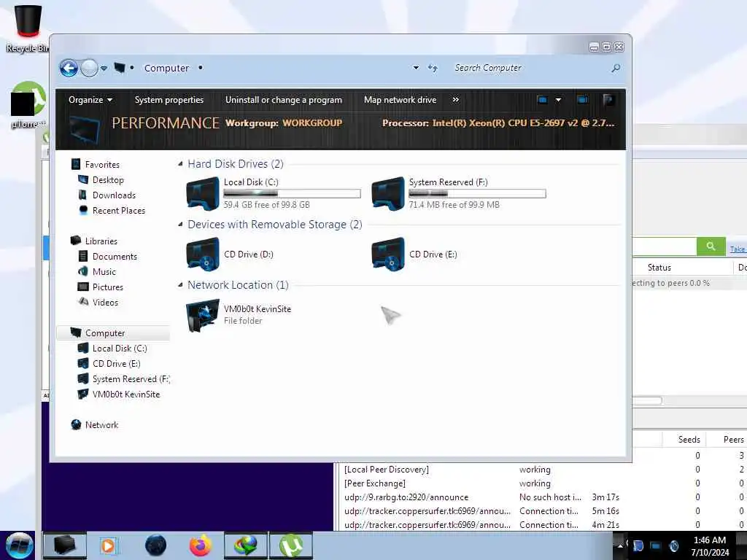Open System properties

[x=169, y=99]
